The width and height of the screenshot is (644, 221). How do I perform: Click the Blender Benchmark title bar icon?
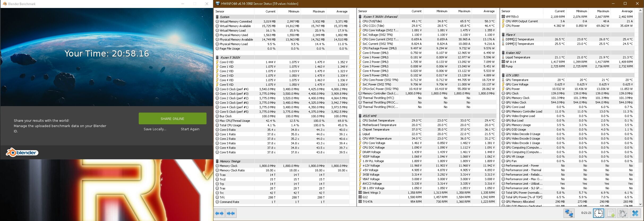5,4
